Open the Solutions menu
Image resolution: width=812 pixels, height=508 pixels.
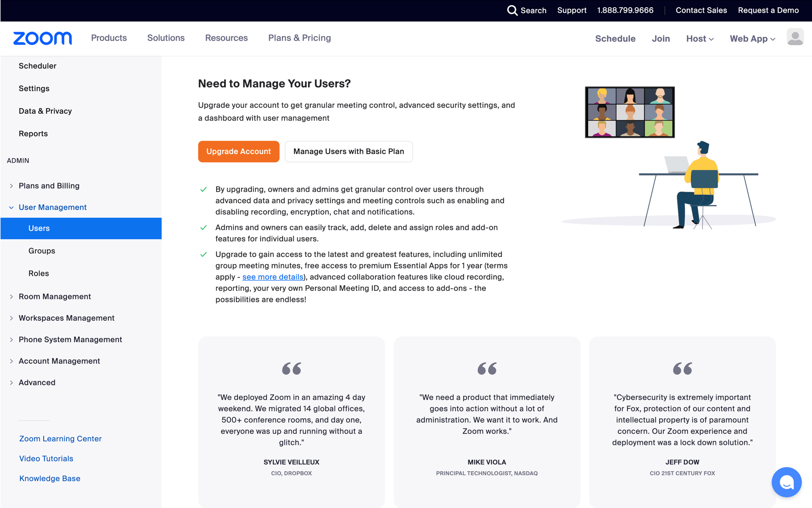166,38
